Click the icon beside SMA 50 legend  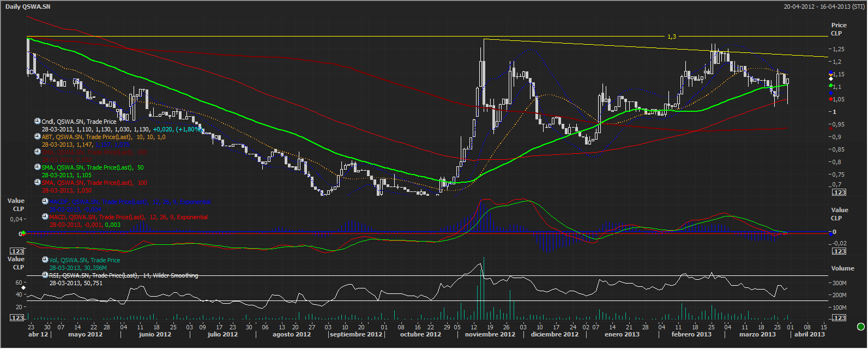click(38, 167)
